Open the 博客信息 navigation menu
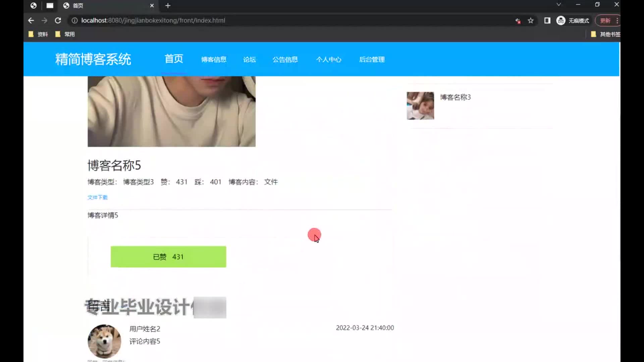Image resolution: width=644 pixels, height=362 pixels. pos(214,59)
